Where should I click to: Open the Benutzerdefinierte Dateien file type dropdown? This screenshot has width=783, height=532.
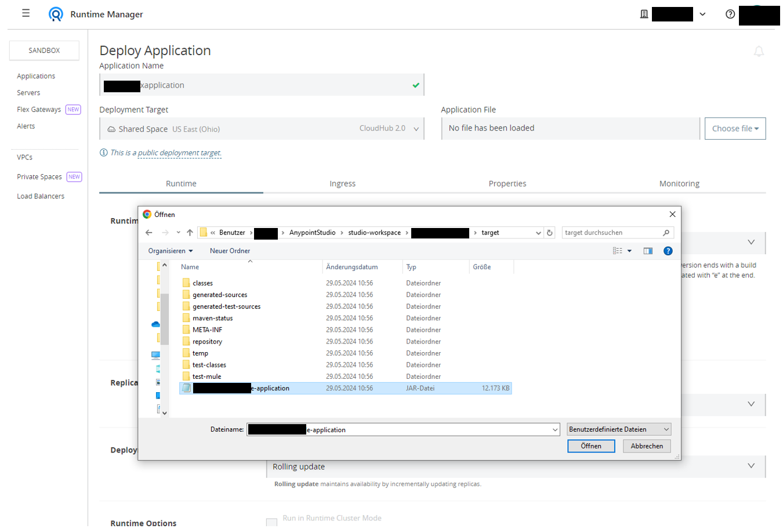619,429
